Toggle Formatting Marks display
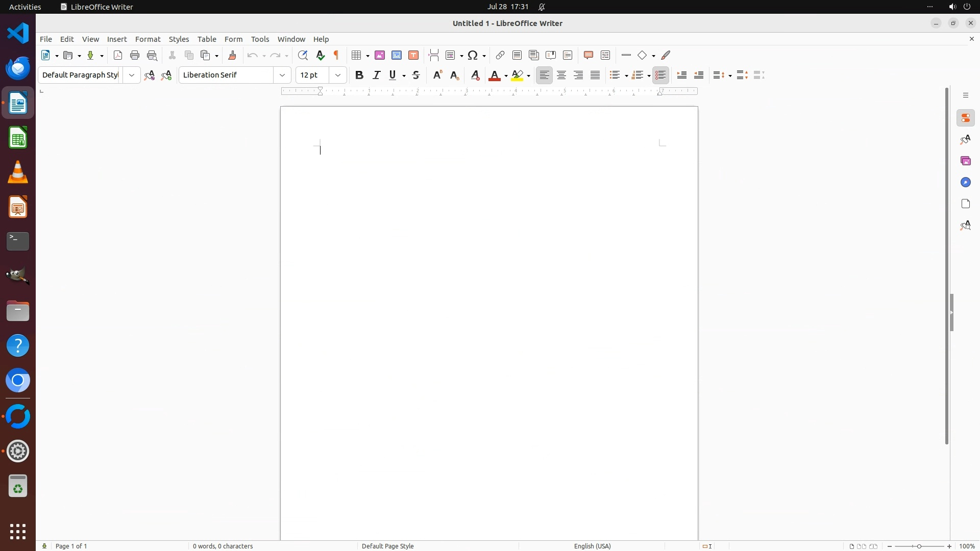The image size is (980, 551). (x=336, y=55)
